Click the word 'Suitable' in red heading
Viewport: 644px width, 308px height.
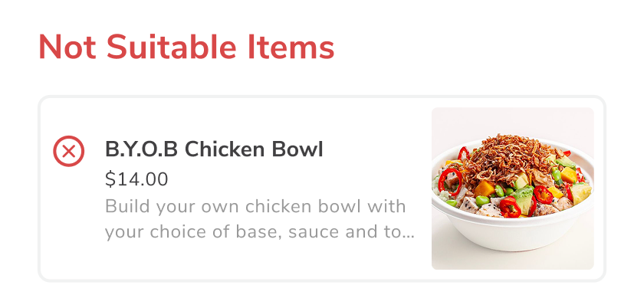click(x=171, y=48)
